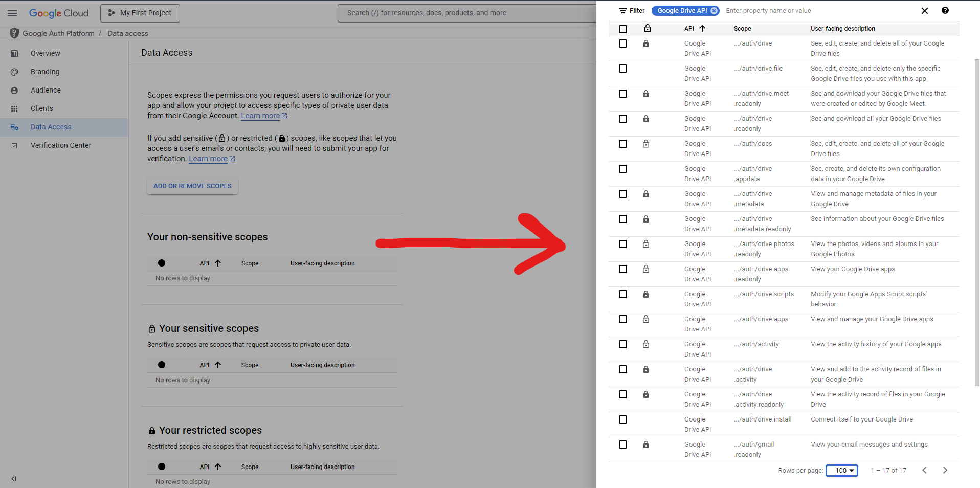Viewport: 980px width, 488px height.
Task: Check the gmail.readonly scope checkbox
Action: pyautogui.click(x=623, y=445)
